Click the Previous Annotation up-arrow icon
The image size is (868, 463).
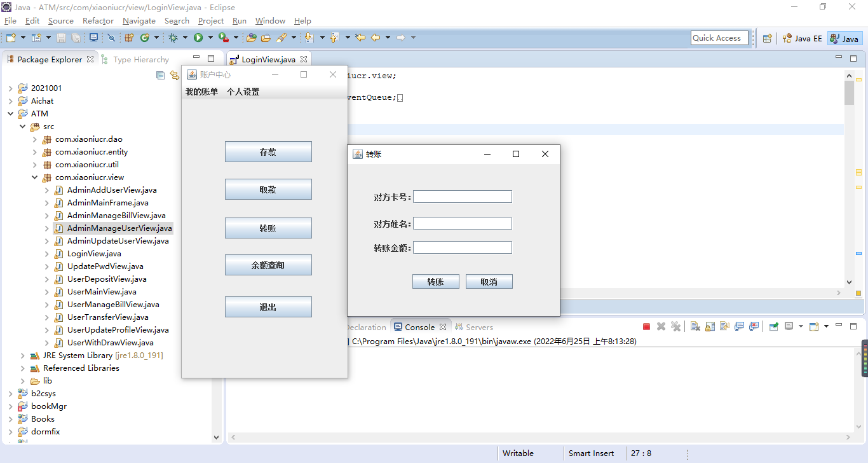pos(334,38)
